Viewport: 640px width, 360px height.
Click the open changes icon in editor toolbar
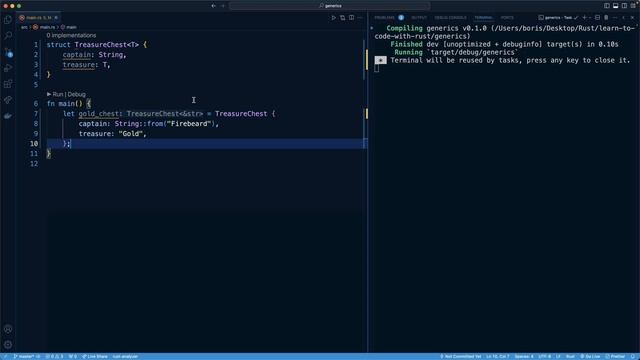click(342, 18)
